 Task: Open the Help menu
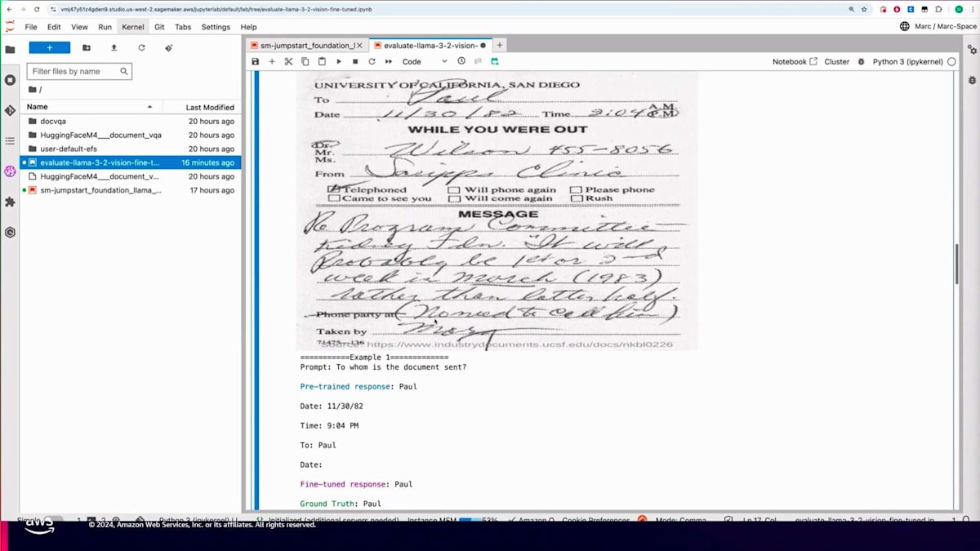(248, 27)
